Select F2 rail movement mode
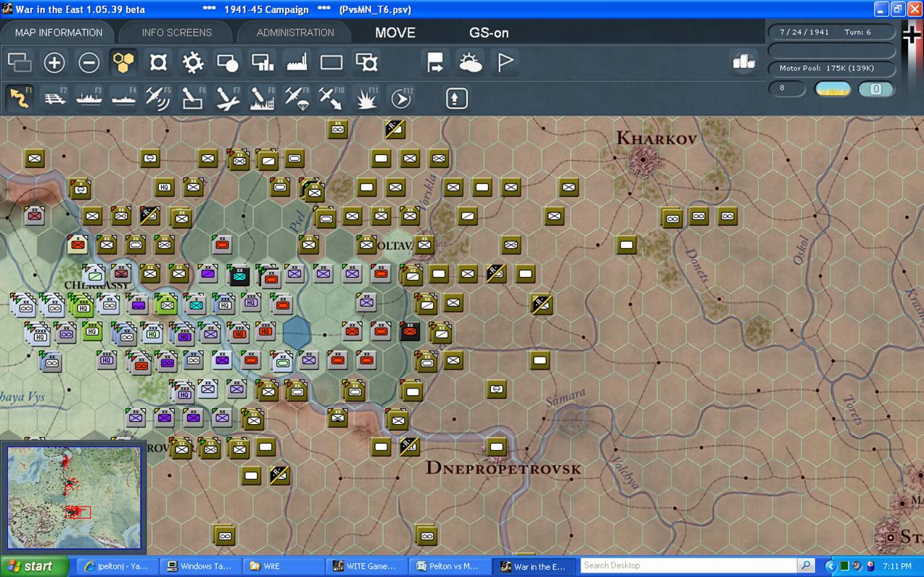Viewport: 924px width, 577px height. tap(54, 98)
